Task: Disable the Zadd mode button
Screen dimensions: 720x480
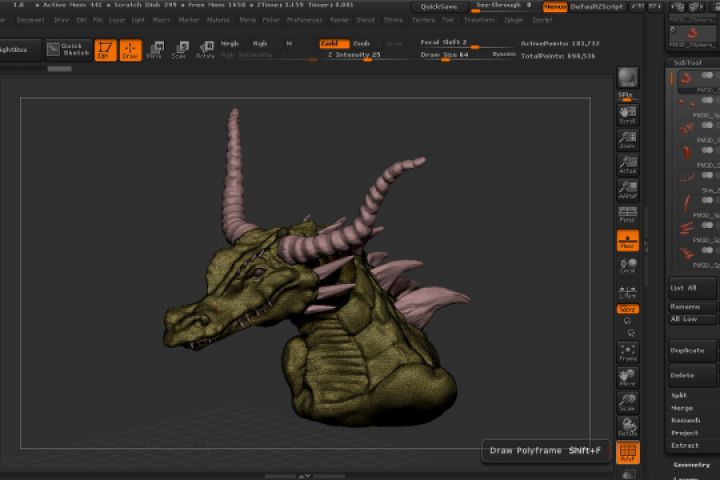Action: click(x=334, y=44)
